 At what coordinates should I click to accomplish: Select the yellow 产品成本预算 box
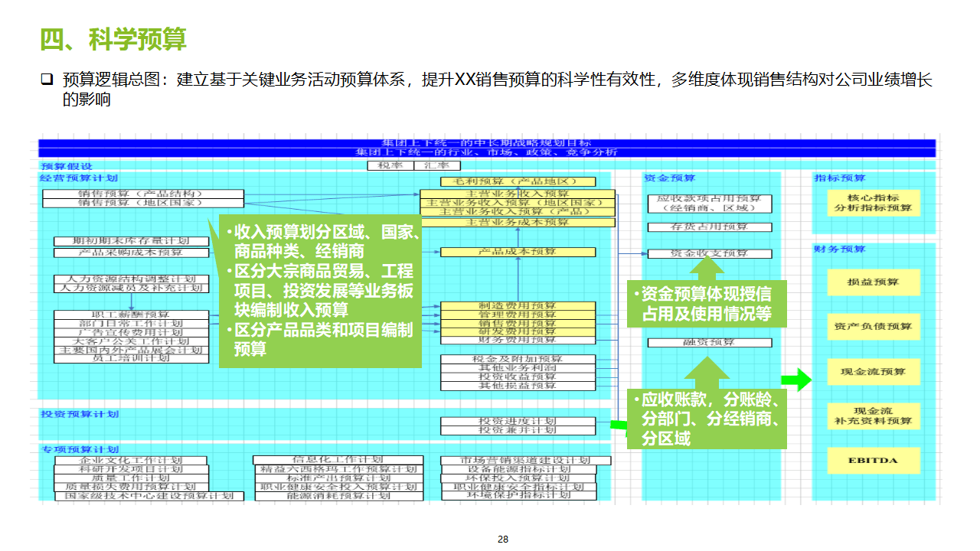tap(518, 252)
